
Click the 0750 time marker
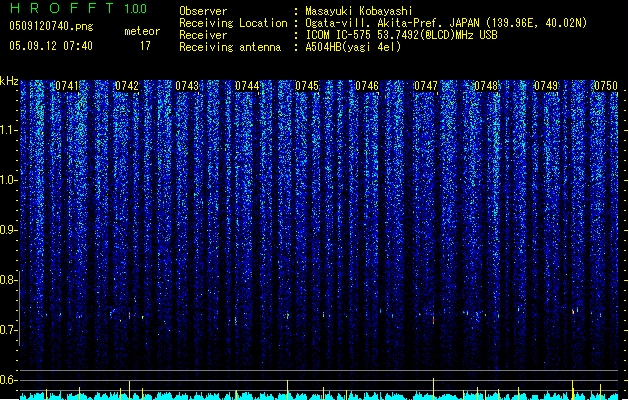pyautogui.click(x=606, y=86)
